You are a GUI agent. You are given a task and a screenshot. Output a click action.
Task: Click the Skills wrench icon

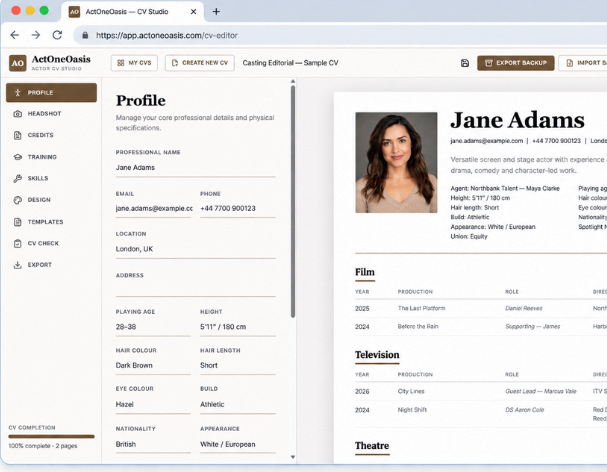17,178
